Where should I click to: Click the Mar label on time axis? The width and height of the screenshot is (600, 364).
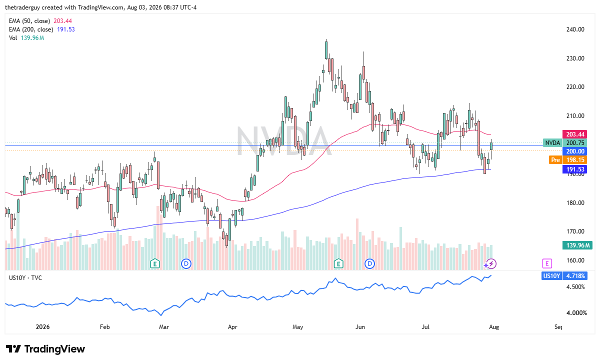(164, 327)
